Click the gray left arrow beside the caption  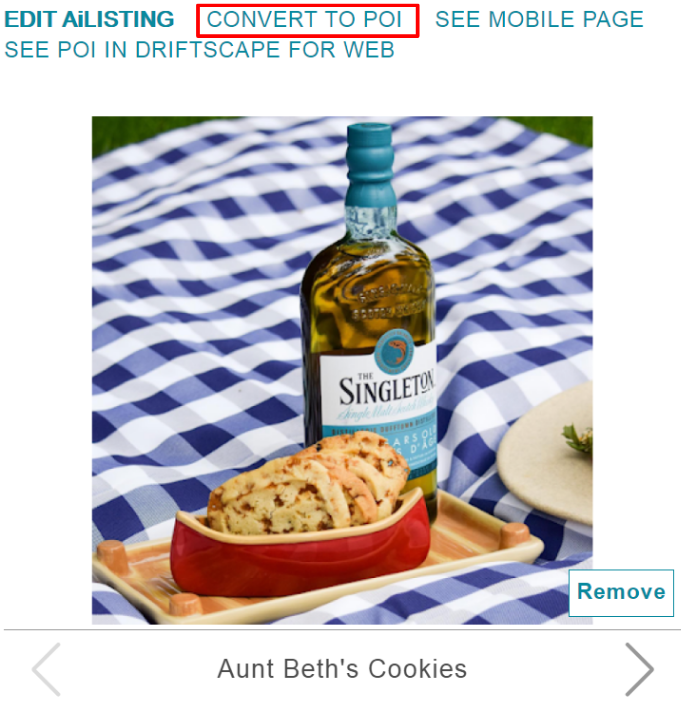coord(46,669)
